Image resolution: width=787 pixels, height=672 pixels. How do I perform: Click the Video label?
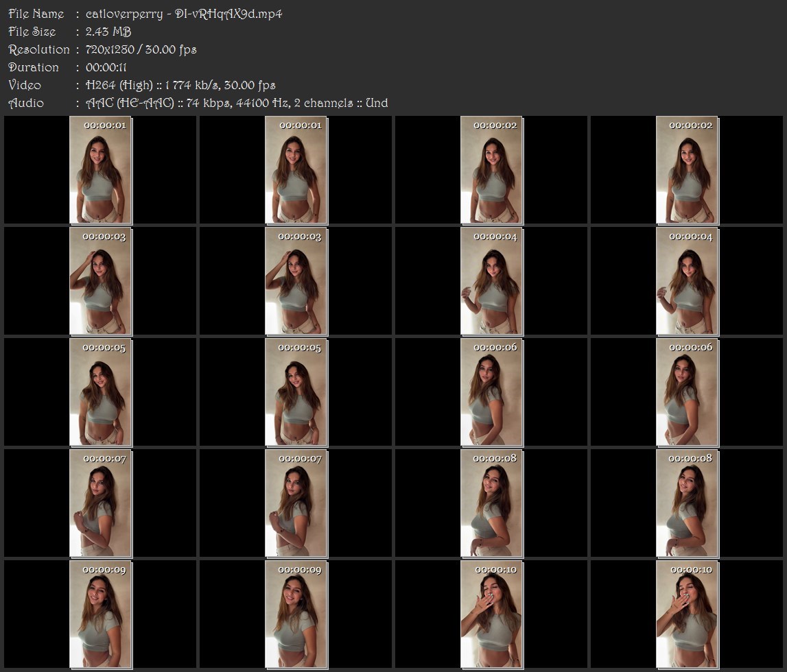pos(25,85)
